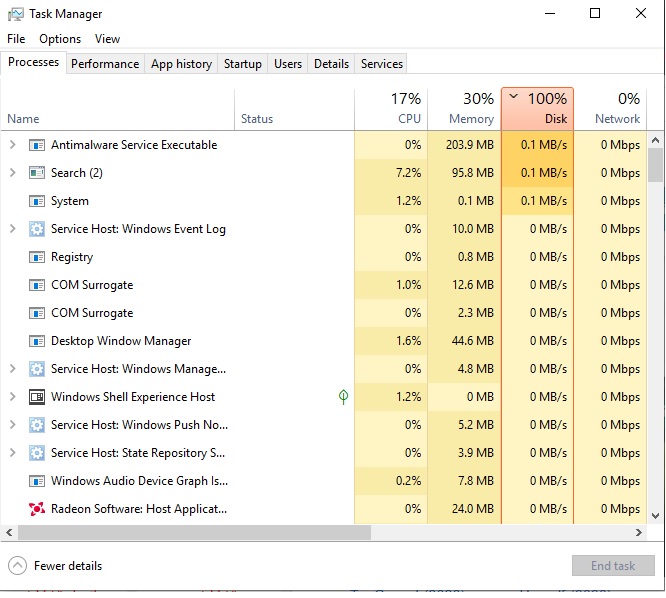Expand Service Host: Windows Manage... row
This screenshot has width=666, height=598.
tap(13, 369)
